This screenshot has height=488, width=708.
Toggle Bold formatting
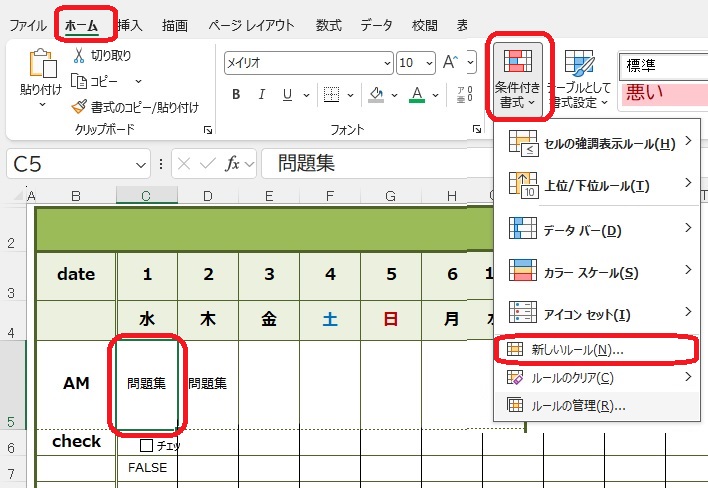tap(236, 95)
